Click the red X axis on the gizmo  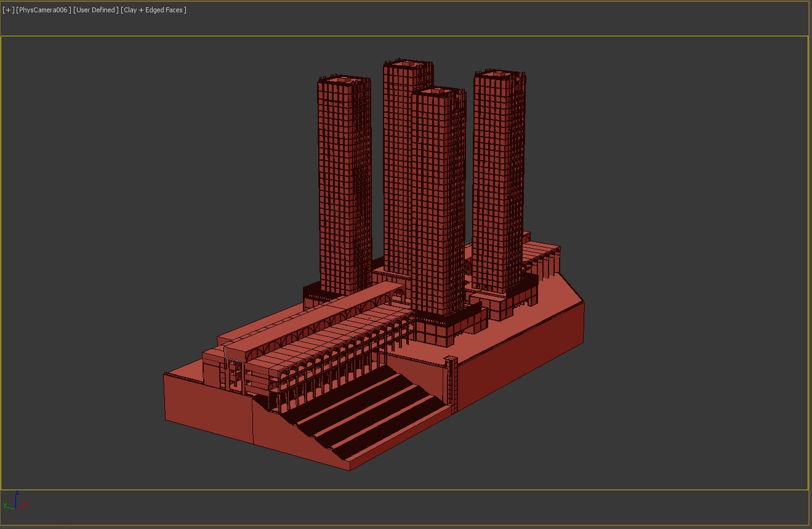[23, 505]
